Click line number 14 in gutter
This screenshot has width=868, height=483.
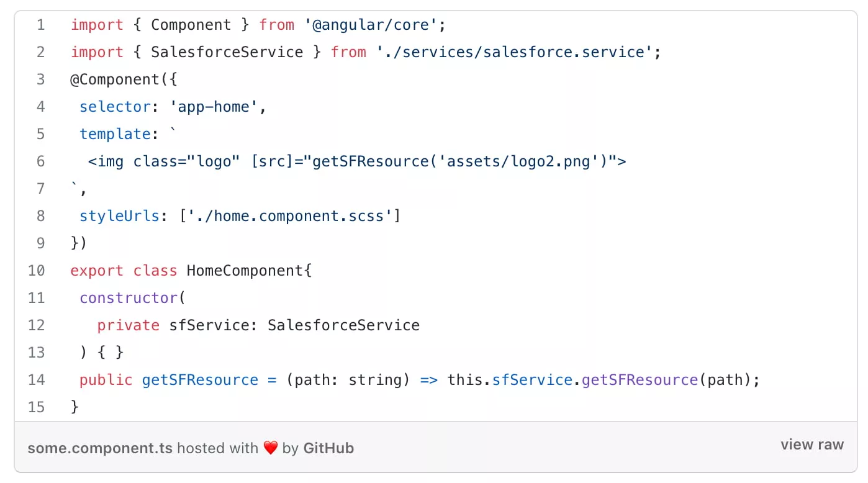(x=37, y=380)
